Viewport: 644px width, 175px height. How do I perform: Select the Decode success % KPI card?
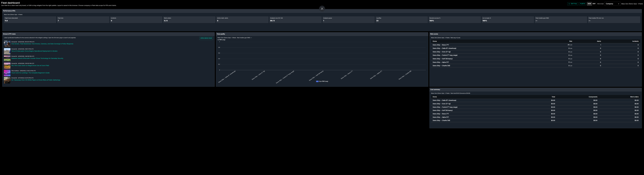coord(455,19)
